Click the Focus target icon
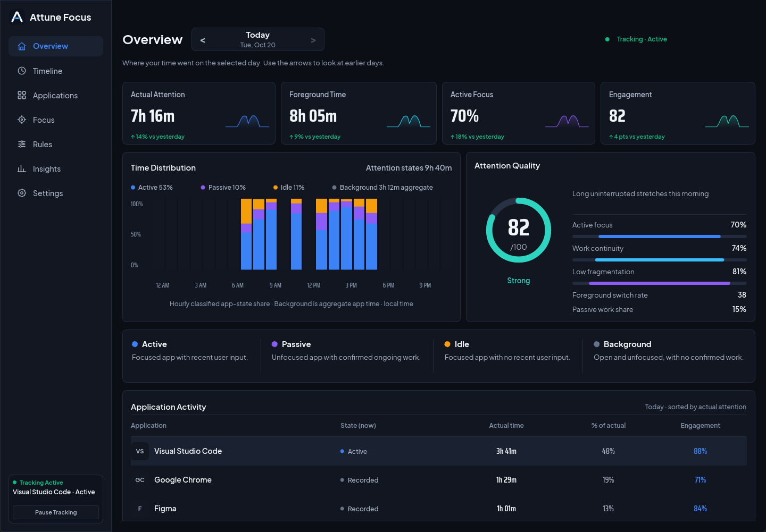Screen dimensions: 766x532 22,120
